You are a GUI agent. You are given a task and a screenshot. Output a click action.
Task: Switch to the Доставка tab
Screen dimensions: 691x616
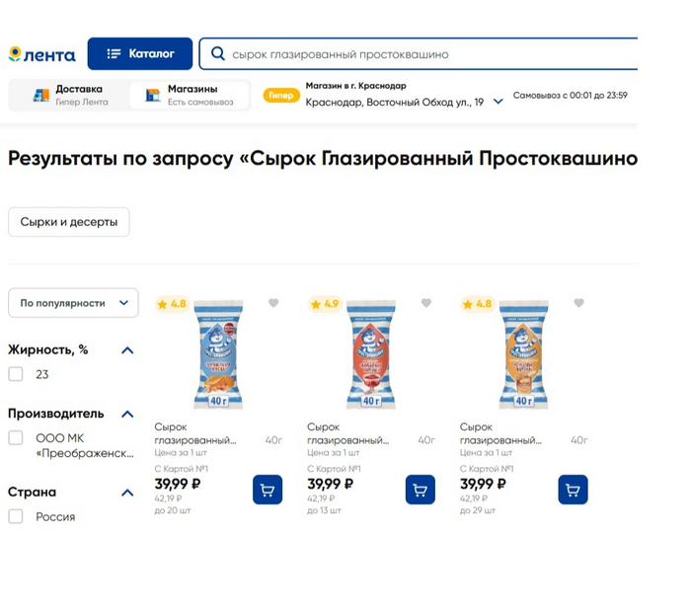(x=69, y=95)
